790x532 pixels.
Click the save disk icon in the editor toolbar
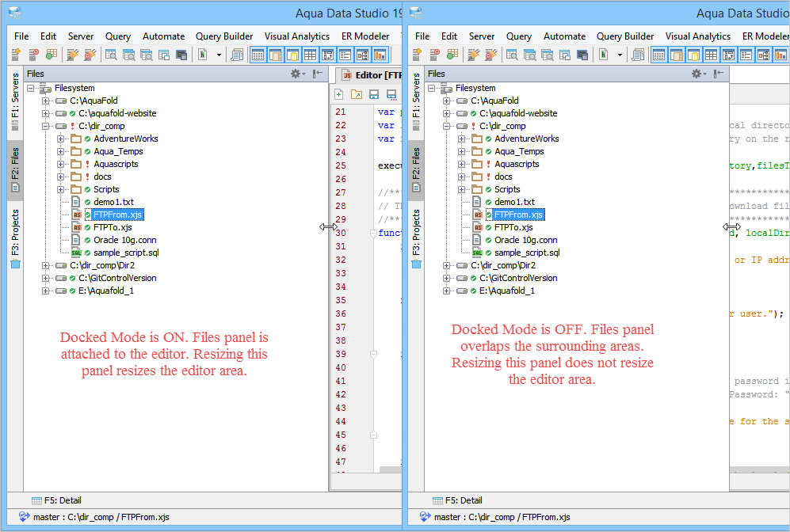(374, 94)
